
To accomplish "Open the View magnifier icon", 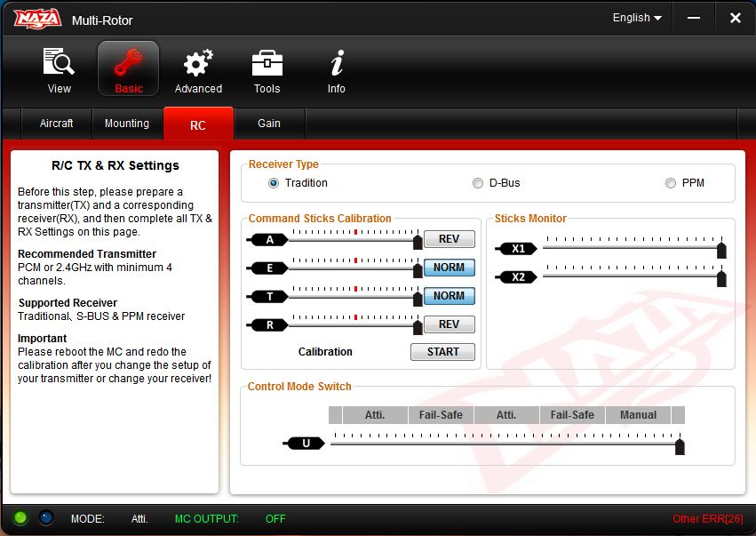I will click(60, 64).
